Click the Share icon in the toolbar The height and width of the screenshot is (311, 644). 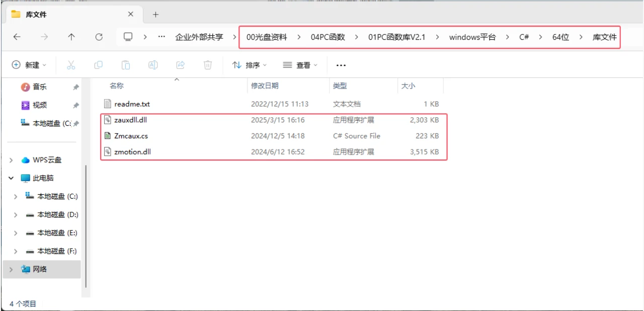(x=180, y=64)
